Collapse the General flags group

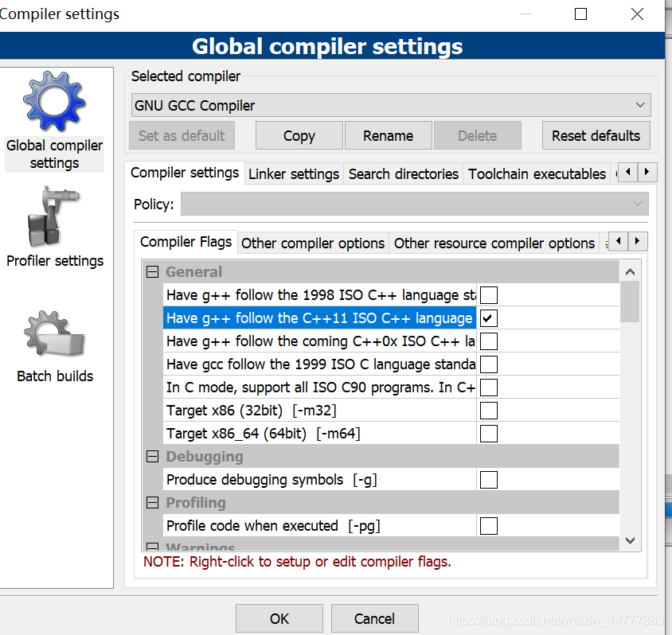pyautogui.click(x=152, y=272)
